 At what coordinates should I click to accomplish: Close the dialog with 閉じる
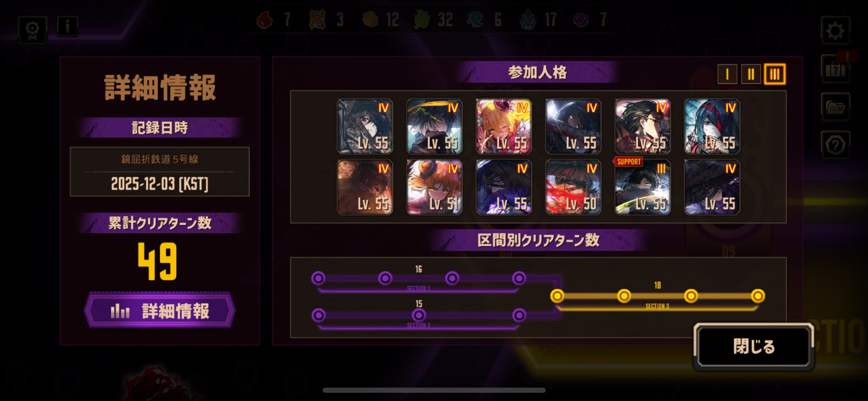tap(754, 347)
